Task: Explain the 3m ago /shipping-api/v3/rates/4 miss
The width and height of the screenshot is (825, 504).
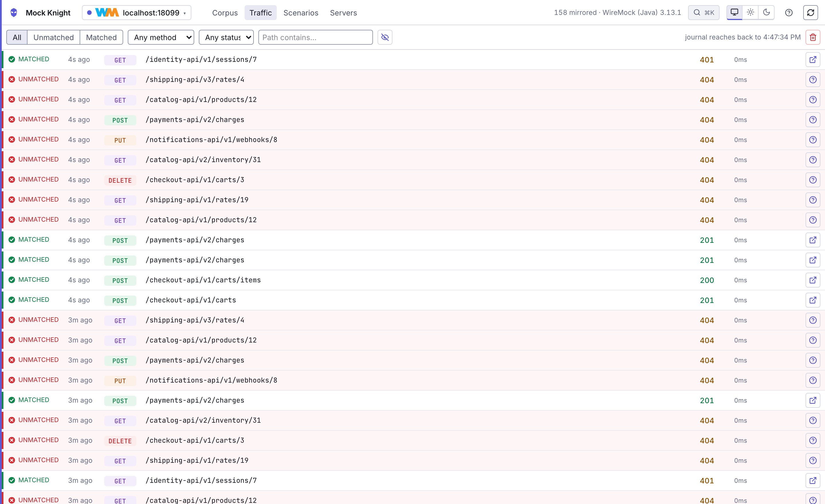Action: point(813,320)
